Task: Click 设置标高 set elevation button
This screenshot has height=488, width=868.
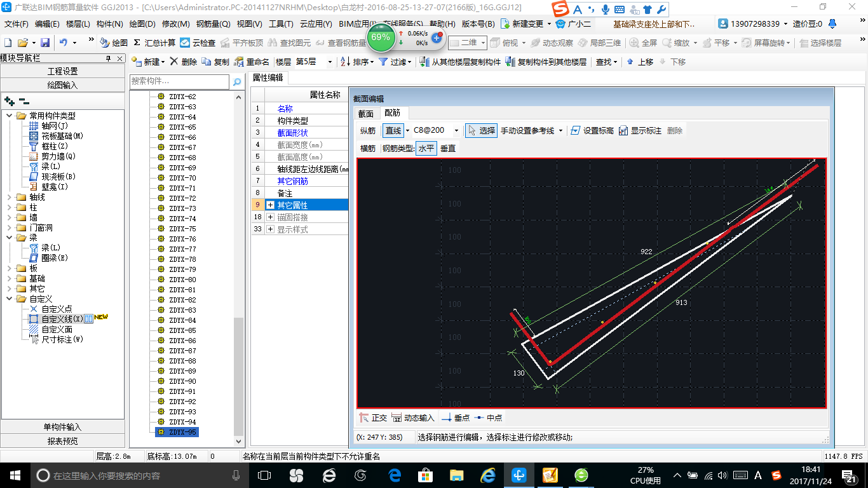Action: coord(592,130)
